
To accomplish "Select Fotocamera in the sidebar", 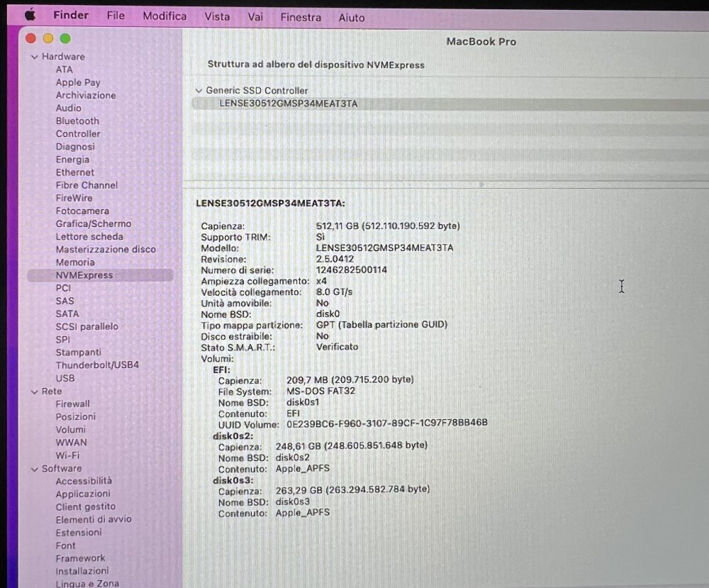I will point(82,211).
